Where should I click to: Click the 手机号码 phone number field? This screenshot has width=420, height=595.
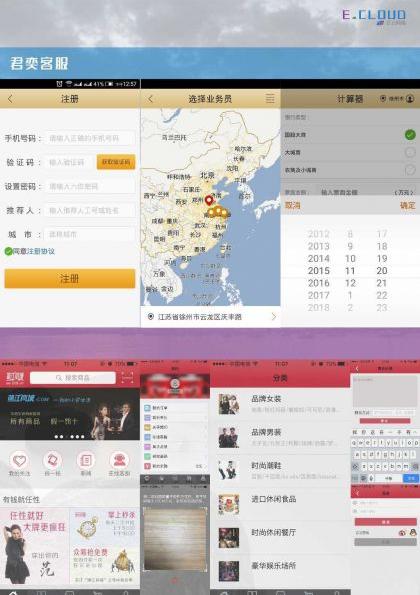(90, 138)
